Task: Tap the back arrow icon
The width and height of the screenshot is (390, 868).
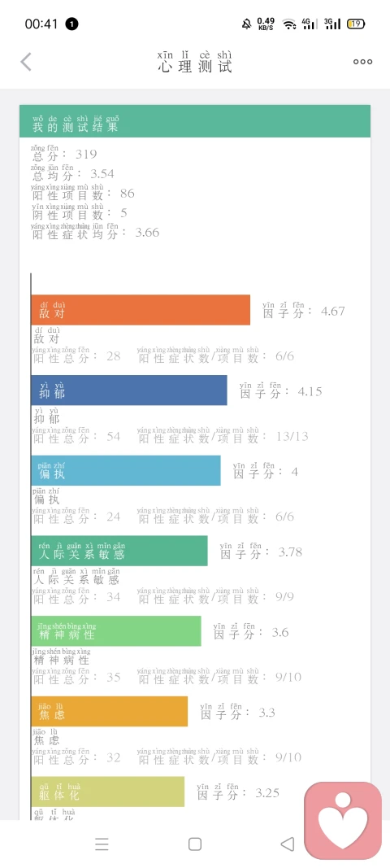Action: point(26,62)
